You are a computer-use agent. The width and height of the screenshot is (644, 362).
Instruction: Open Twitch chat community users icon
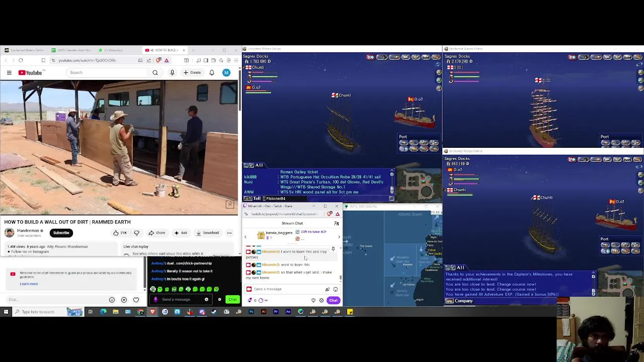[336, 223]
